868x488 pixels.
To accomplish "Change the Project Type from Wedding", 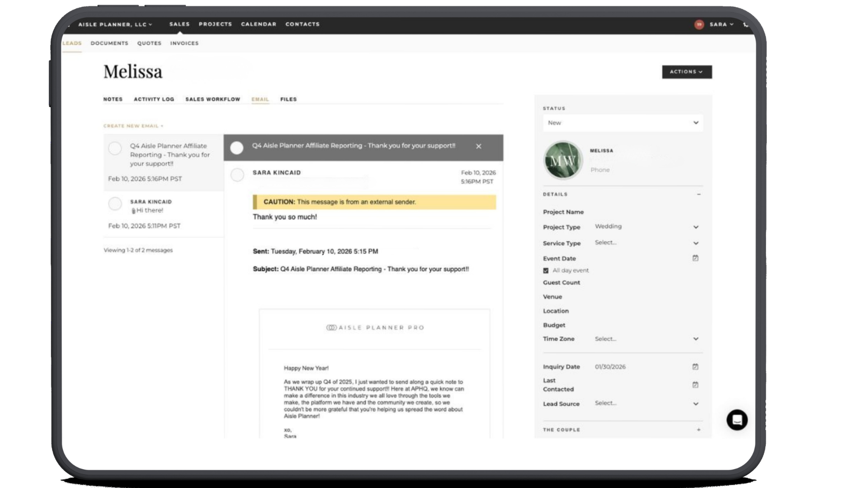I will [x=646, y=227].
